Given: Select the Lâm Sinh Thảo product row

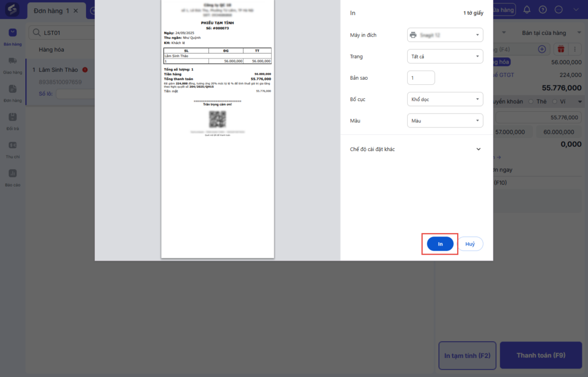Looking at the screenshot, I should (x=61, y=83).
